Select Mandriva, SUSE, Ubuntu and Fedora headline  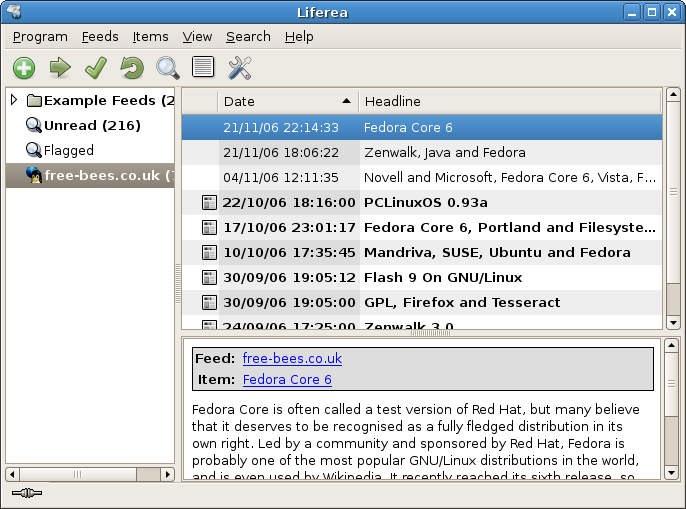[497, 253]
